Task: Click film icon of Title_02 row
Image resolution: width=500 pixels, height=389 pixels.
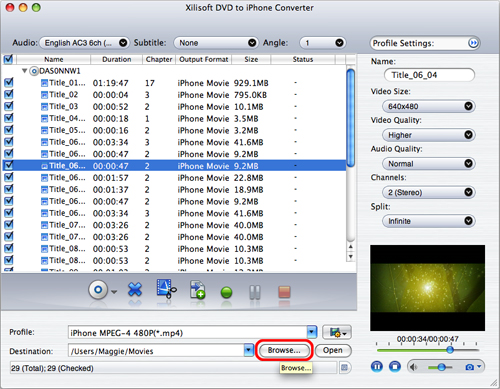Action: pos(44,95)
